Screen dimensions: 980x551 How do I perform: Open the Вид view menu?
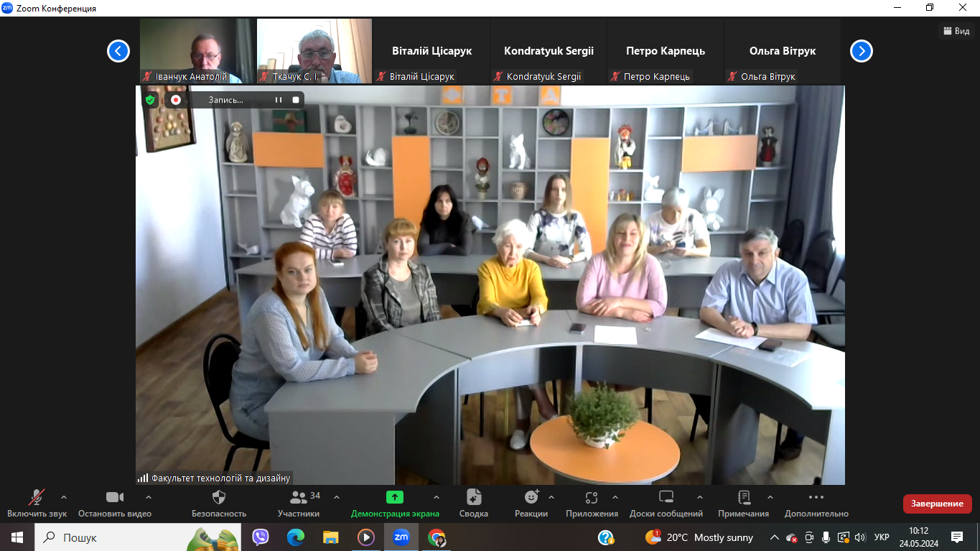click(x=956, y=31)
